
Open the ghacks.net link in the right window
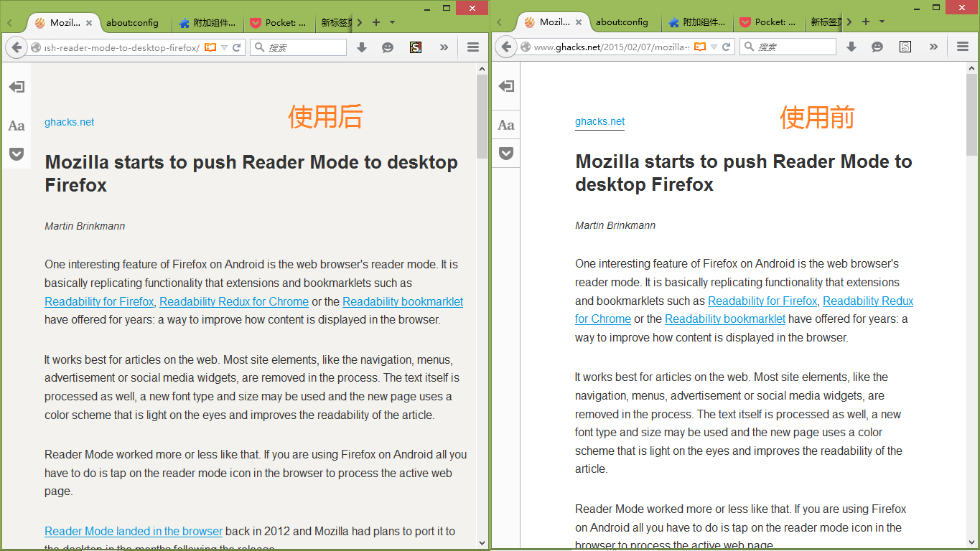599,121
